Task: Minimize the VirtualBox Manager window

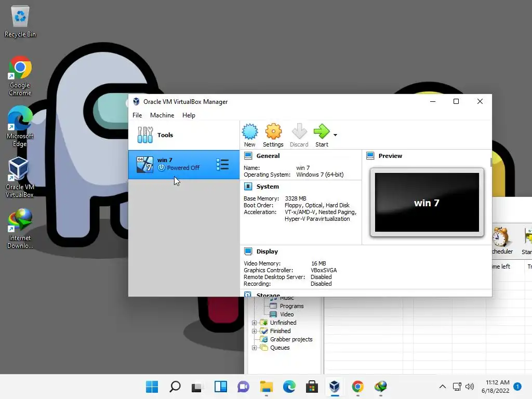Action: (x=433, y=101)
